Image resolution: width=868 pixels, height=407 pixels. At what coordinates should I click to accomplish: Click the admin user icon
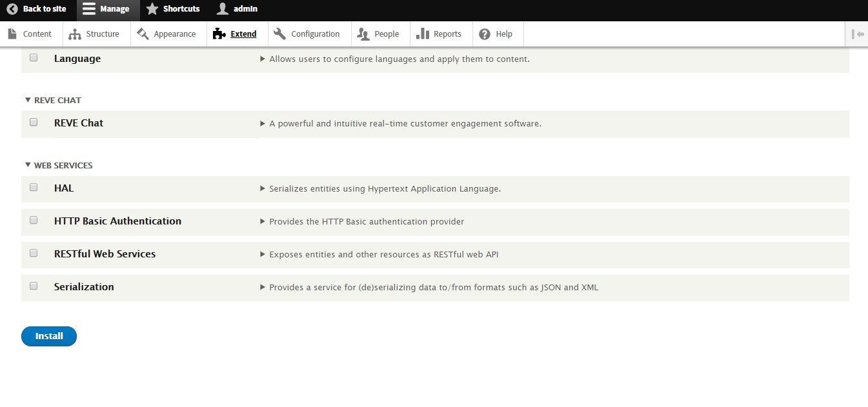[223, 9]
